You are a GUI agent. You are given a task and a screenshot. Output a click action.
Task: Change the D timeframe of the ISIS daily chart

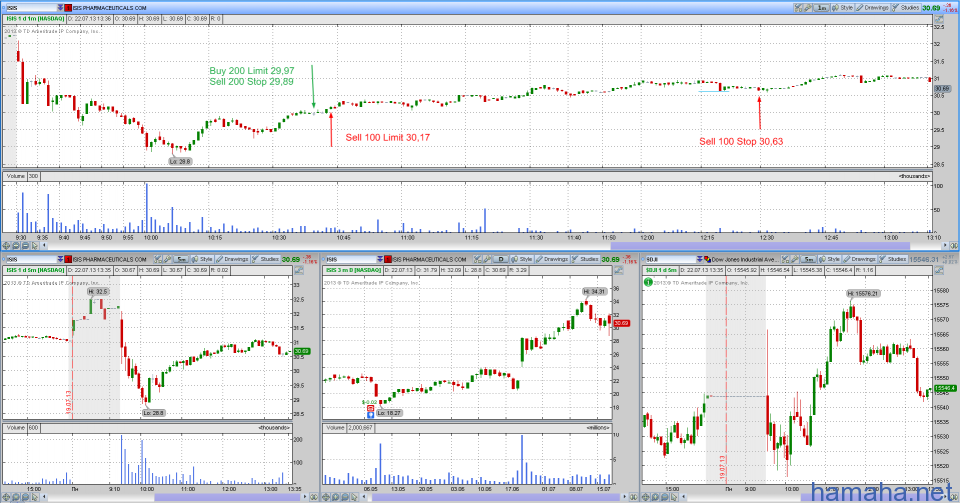(501, 259)
